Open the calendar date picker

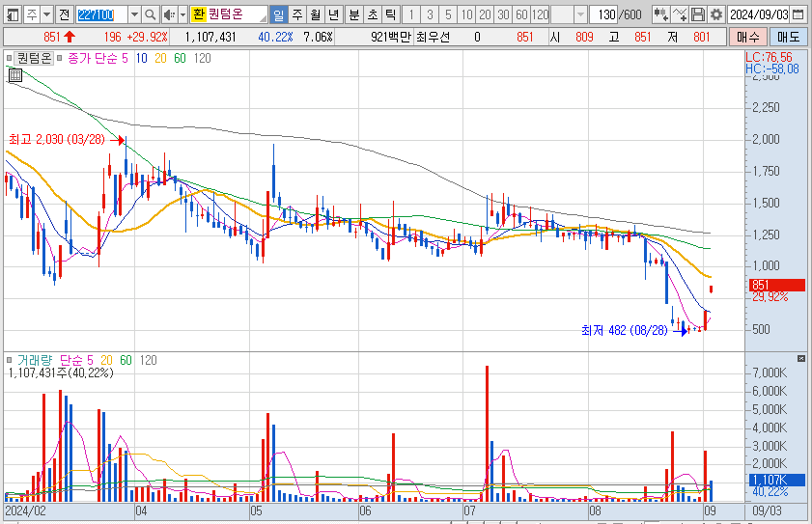[x=800, y=14]
